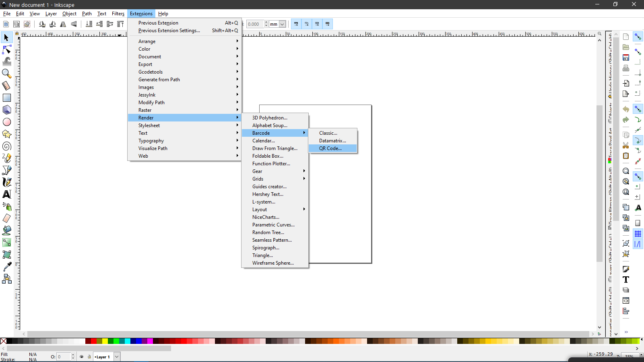This screenshot has width=644, height=362.
Task: Toggle current layer visibility eye
Action: pos(82,357)
